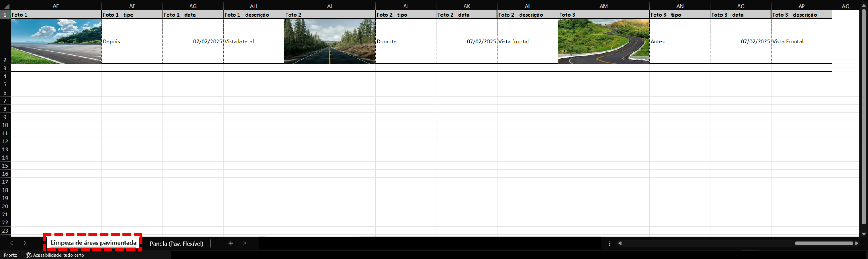
Task: Open the accessibility checker status icon
Action: pyautogui.click(x=29, y=255)
